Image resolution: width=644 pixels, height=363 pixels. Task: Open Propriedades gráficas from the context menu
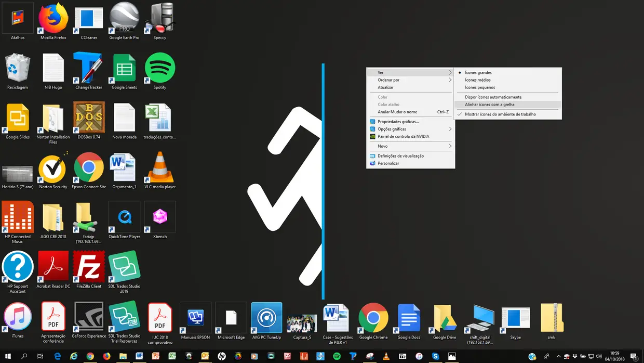[x=410, y=122]
